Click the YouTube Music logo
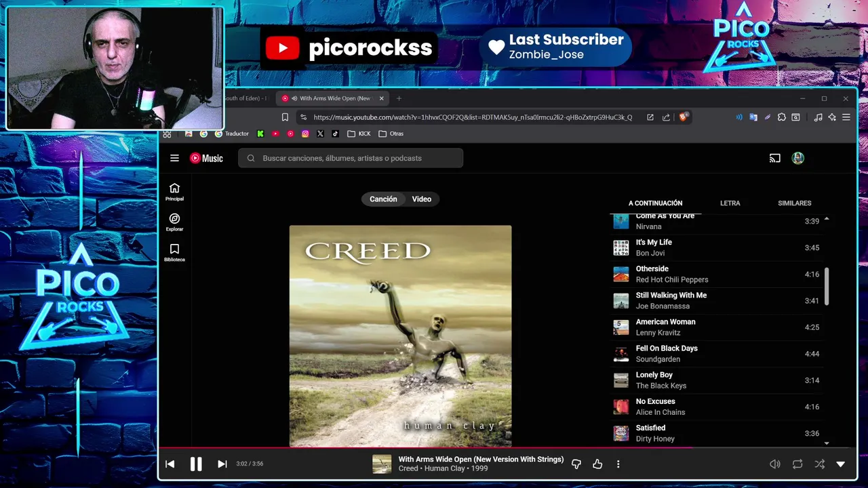 (x=206, y=158)
